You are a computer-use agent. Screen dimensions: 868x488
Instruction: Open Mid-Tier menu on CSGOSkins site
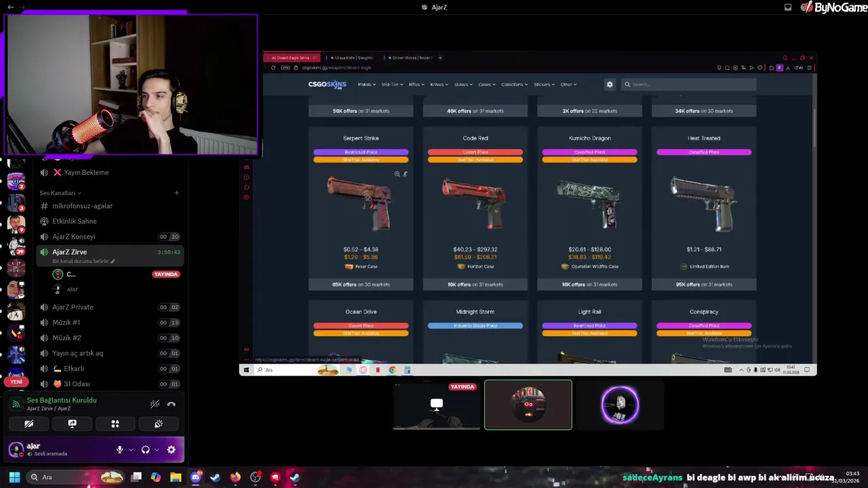(x=392, y=84)
